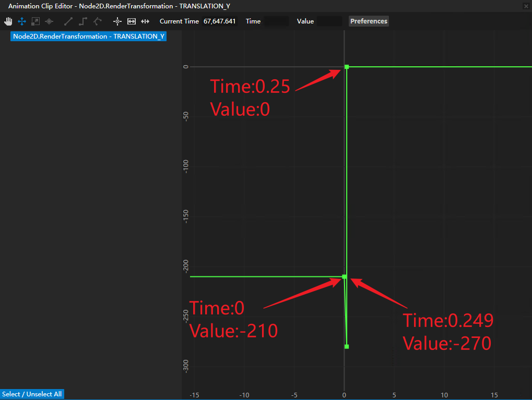Activate the blue move keyframes tool
Viewport: 532px width, 400px height.
pos(22,21)
